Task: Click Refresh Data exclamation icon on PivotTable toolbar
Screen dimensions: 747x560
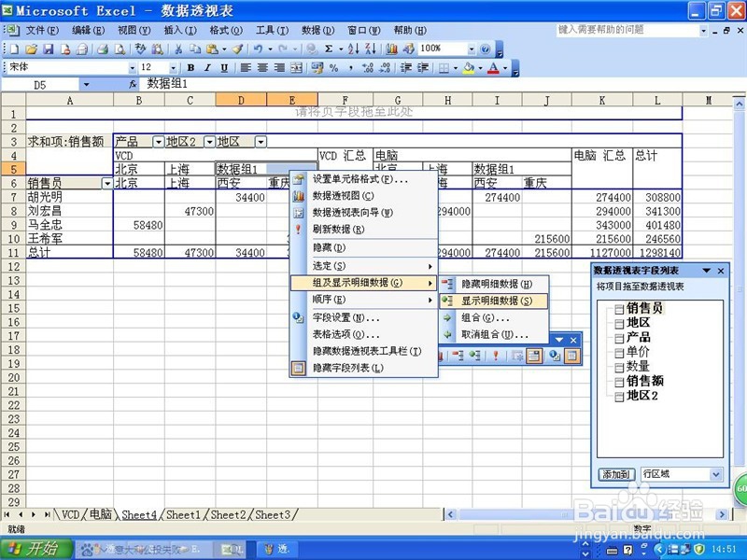Action: click(496, 356)
